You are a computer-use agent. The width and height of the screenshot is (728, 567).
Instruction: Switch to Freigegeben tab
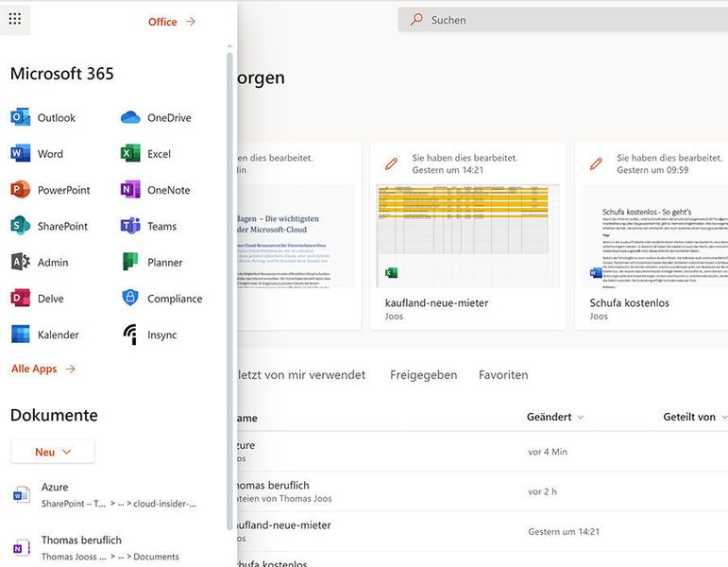423,374
